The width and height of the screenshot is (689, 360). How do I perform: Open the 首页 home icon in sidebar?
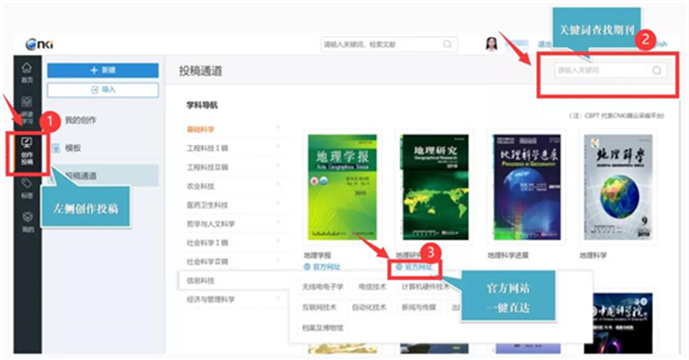[x=27, y=73]
